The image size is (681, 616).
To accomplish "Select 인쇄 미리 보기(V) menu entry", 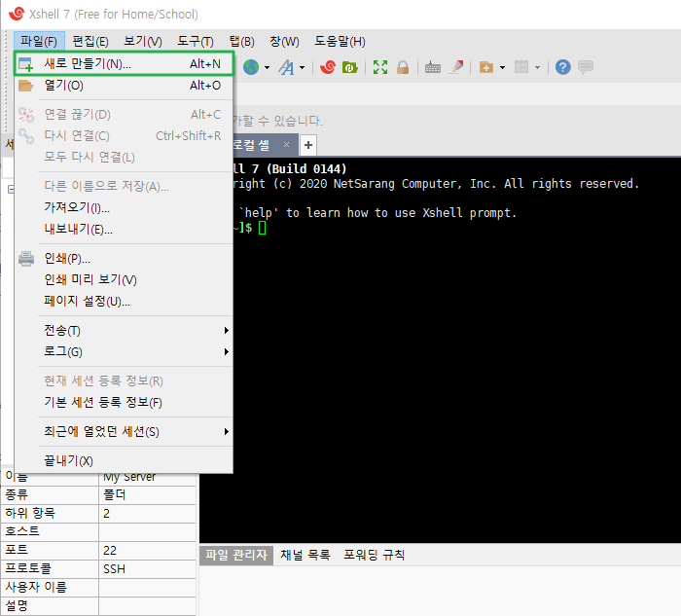I will click(x=125, y=279).
